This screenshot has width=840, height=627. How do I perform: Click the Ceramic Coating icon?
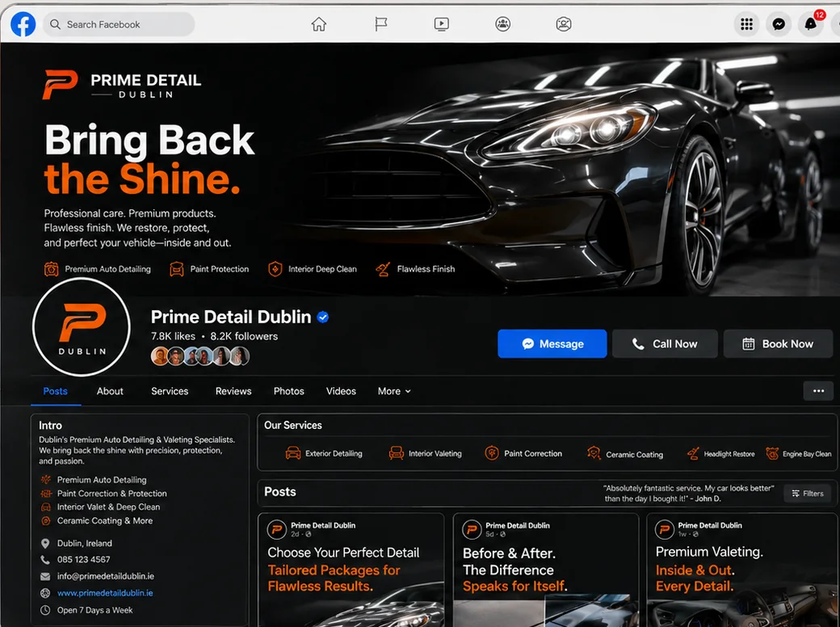click(x=594, y=453)
